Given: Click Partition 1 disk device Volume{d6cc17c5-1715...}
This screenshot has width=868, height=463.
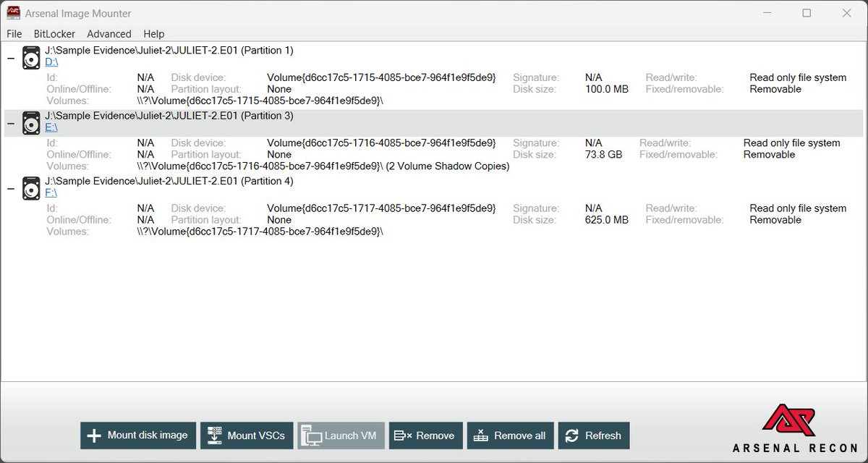Looking at the screenshot, I should [x=381, y=77].
